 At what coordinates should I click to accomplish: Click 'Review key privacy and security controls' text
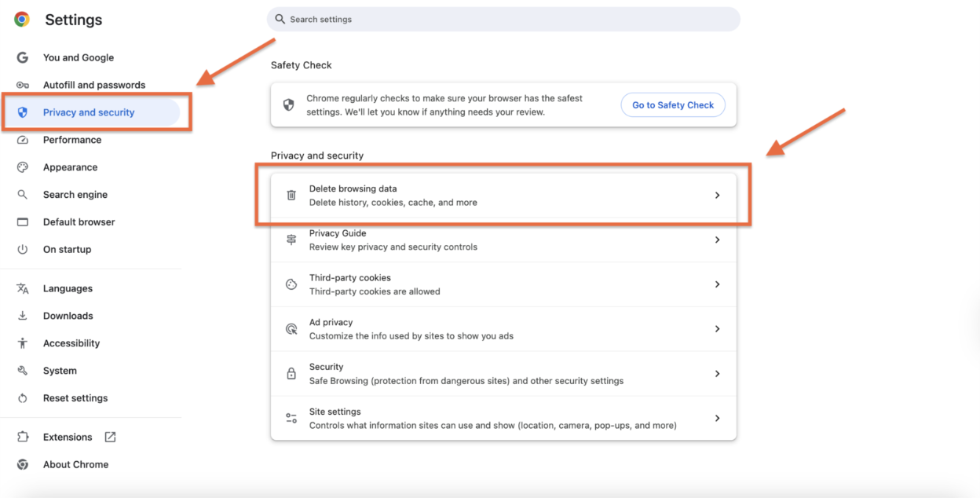pos(393,247)
